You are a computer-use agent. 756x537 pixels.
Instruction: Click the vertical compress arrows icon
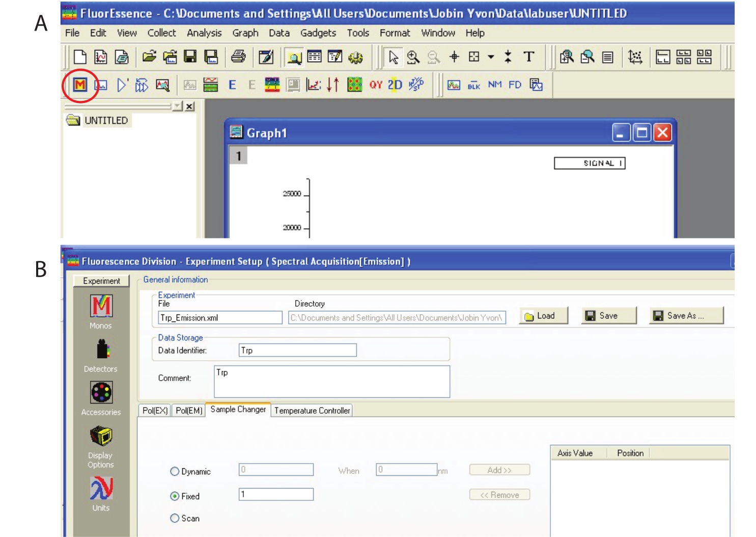coord(508,57)
